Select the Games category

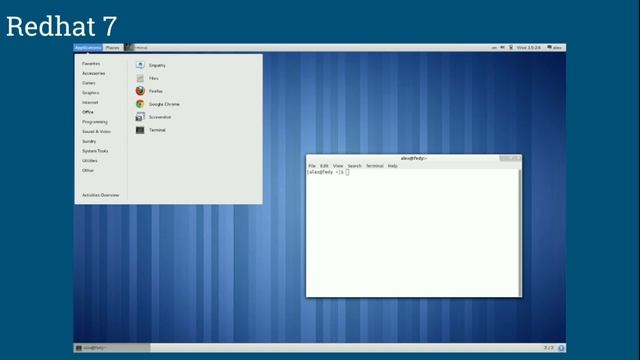[x=89, y=83]
